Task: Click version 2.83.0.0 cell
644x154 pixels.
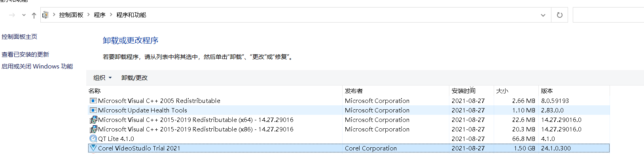Action: point(552,110)
